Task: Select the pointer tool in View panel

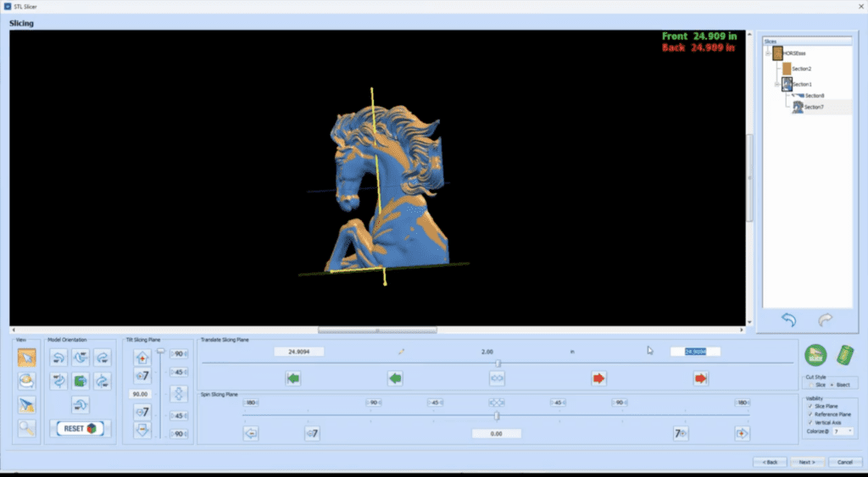Action: [26, 358]
